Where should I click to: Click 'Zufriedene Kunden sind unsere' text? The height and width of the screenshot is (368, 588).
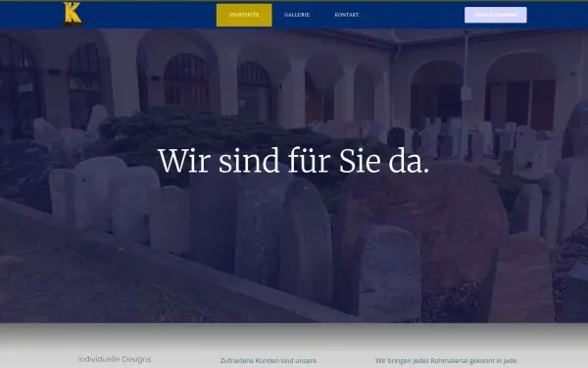(x=269, y=360)
